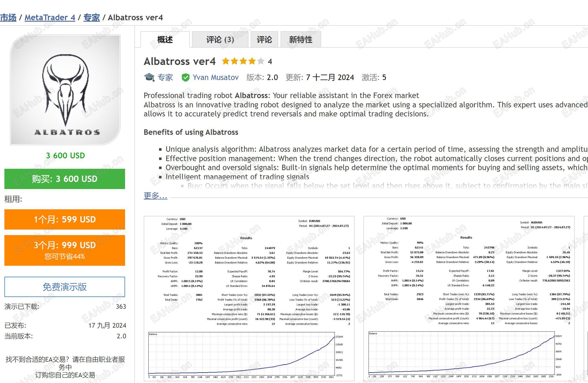Click the star rating icons
Viewport: 588px width, 383px height.
click(x=243, y=61)
